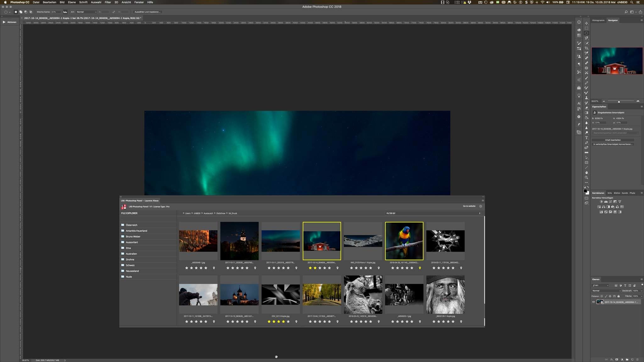Click Inhalt bearbeiten button

click(x=613, y=140)
